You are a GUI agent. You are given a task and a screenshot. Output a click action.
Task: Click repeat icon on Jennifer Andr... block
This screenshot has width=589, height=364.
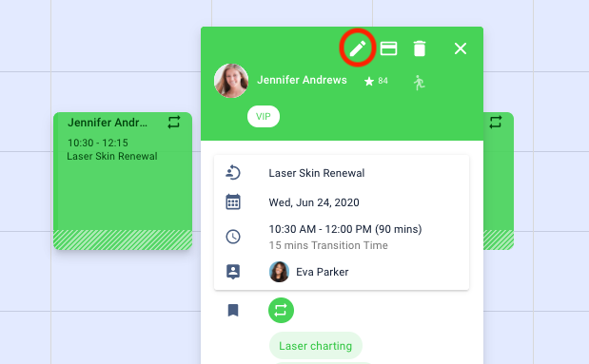tap(174, 122)
